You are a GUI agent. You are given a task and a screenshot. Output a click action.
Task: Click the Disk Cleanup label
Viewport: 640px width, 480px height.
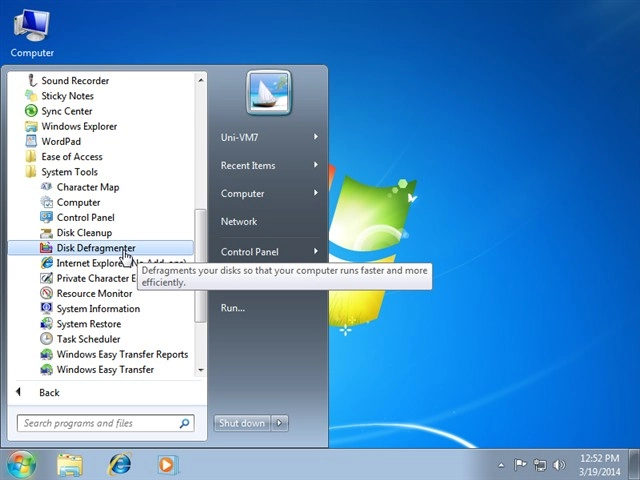(x=84, y=233)
